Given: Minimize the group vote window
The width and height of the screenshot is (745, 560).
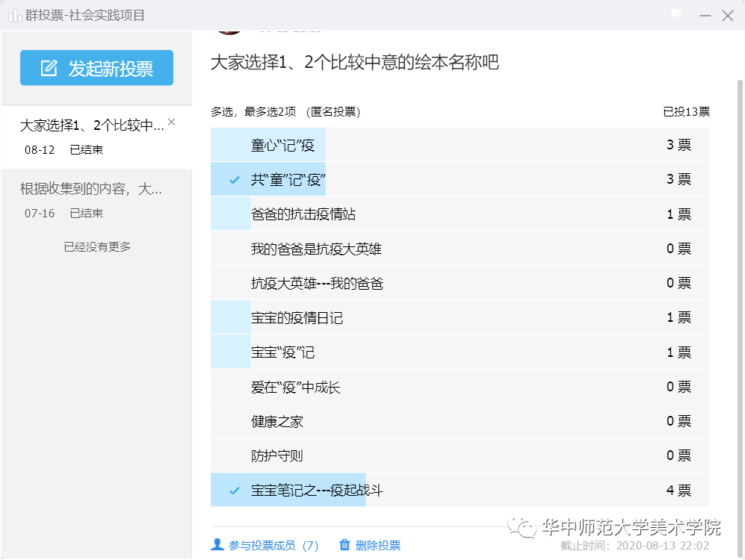Looking at the screenshot, I should pyautogui.click(x=704, y=15).
